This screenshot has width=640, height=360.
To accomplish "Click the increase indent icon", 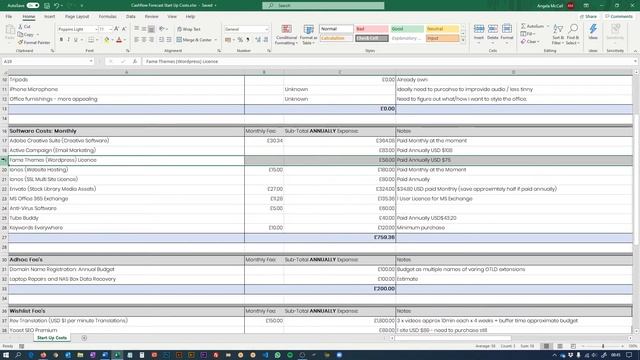I will [169, 40].
